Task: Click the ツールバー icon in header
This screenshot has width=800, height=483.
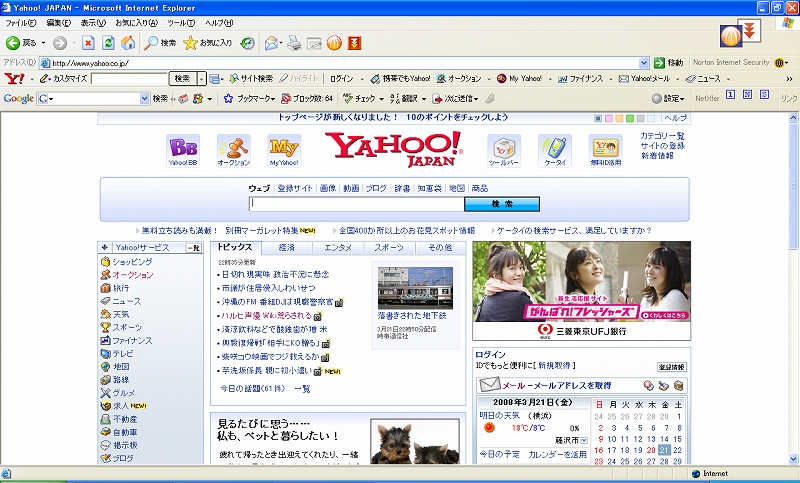Action: [504, 150]
